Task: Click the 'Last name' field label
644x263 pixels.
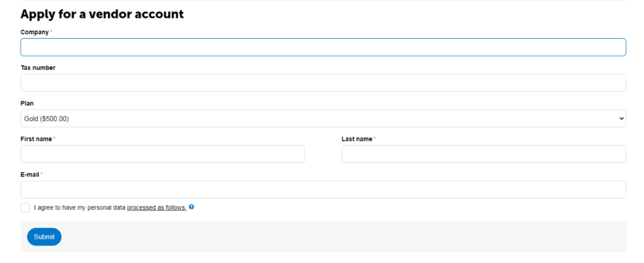Action: pyautogui.click(x=357, y=139)
